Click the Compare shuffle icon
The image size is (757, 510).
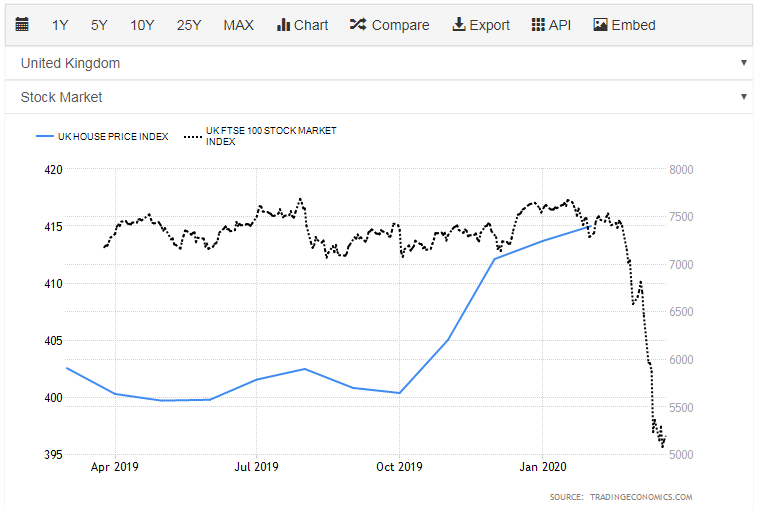tap(358, 25)
